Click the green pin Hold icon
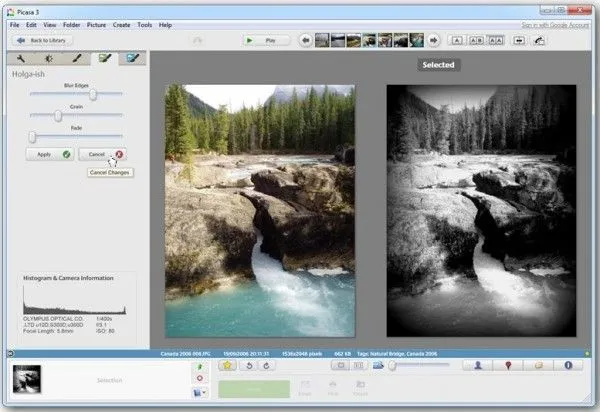Image resolution: width=600 pixels, height=412 pixels. pos(199,367)
